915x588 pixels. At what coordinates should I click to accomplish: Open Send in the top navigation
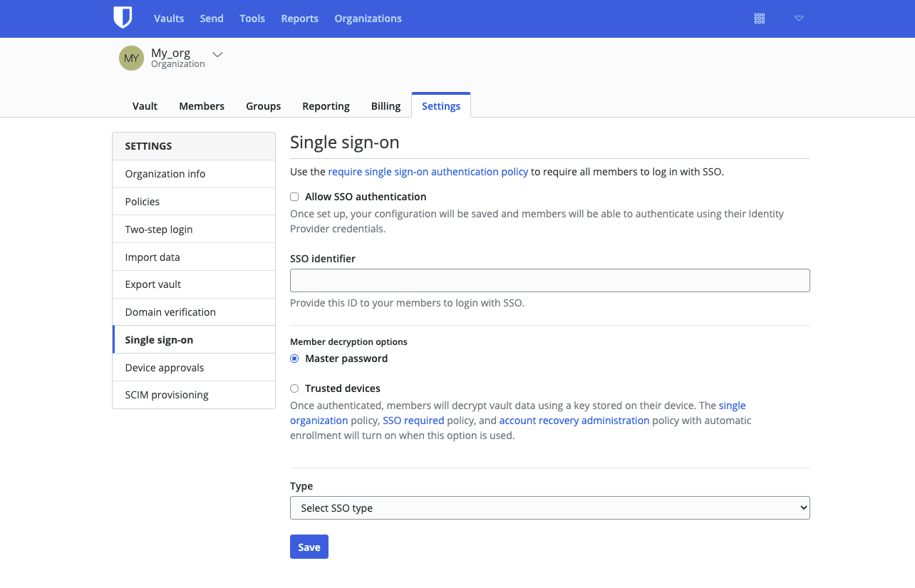(x=212, y=19)
